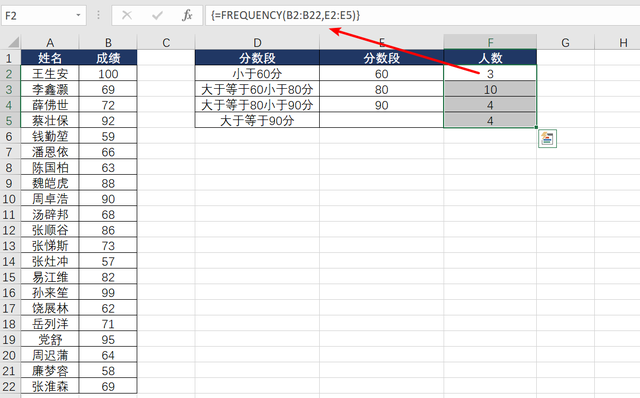Click the formula bar containing the FREQUENCY formula
This screenshot has width=640, height=398.
tap(422, 16)
